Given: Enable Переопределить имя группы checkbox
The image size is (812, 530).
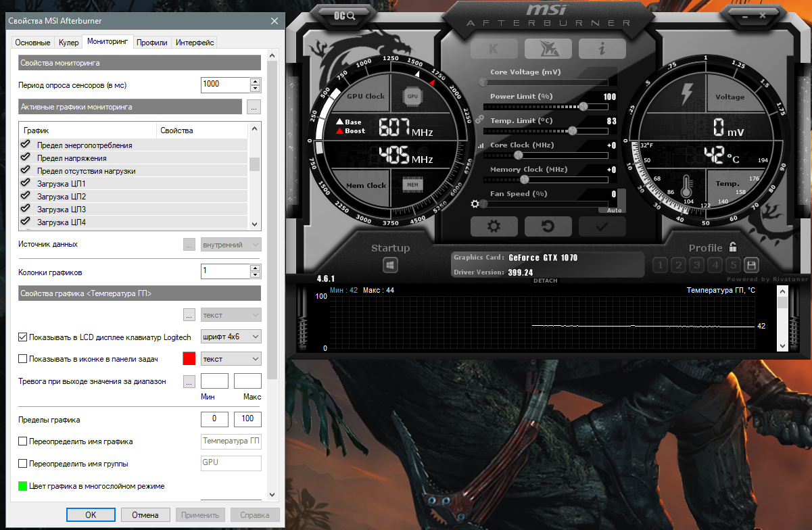Looking at the screenshot, I should click(x=23, y=464).
